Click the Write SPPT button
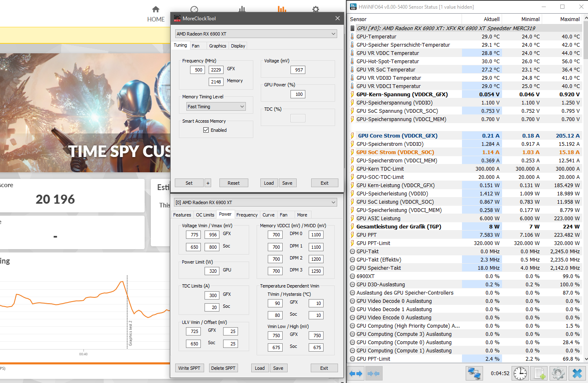Screen dimensions: 588x383 (189, 368)
